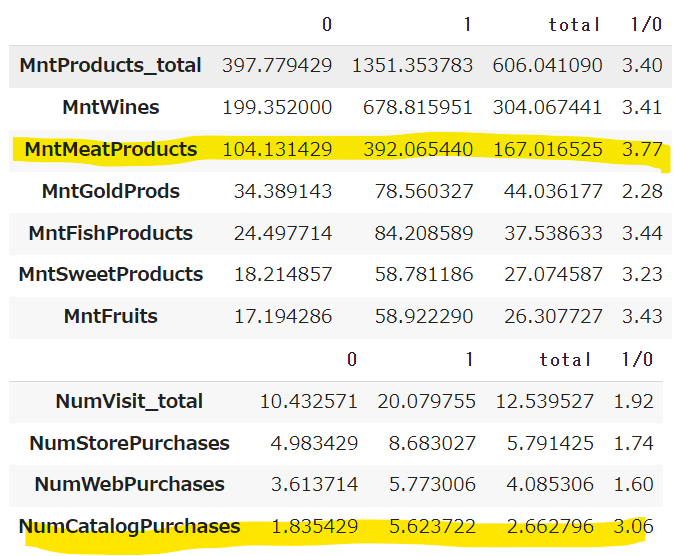Select the NumWebPurchases row header
This screenshot has width=674, height=556.
click(x=129, y=484)
